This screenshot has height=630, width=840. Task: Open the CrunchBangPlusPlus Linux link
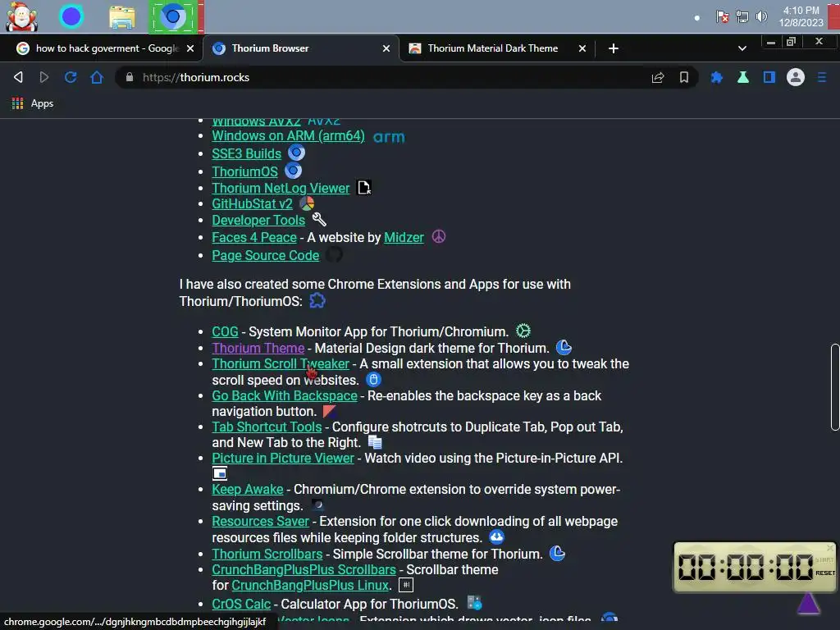pos(310,585)
